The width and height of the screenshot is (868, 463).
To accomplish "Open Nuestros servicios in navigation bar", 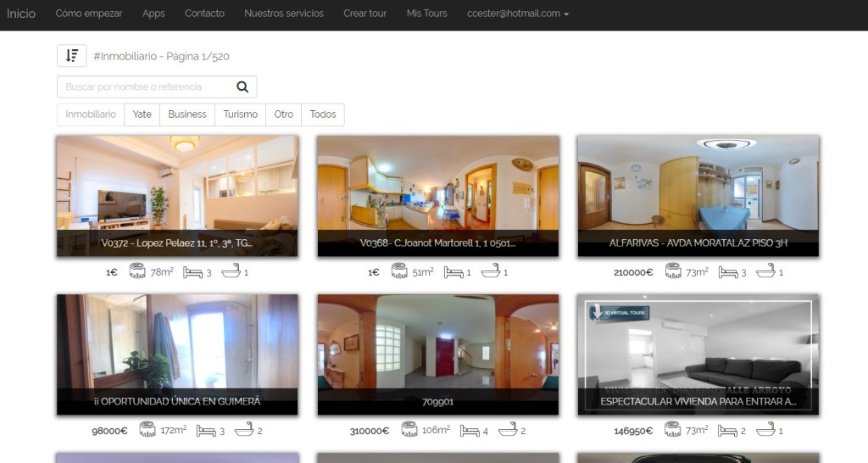I will click(x=283, y=14).
